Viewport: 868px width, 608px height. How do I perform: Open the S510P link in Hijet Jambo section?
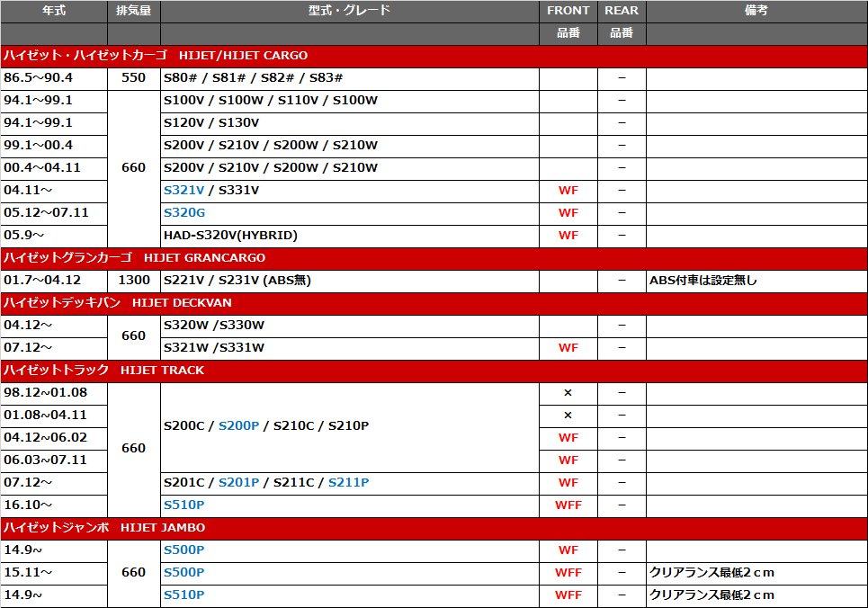tap(183, 595)
